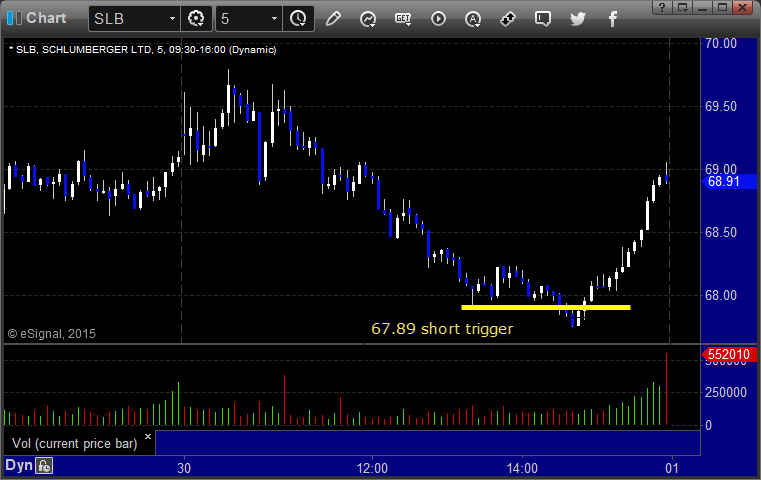Click the 69.50 price axis label

[x=721, y=106]
